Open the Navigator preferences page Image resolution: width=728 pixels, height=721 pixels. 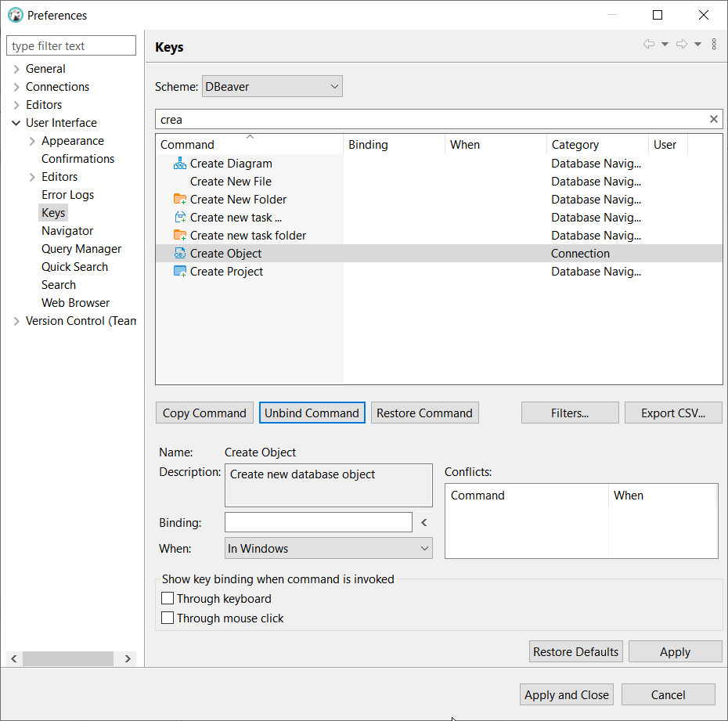(67, 230)
